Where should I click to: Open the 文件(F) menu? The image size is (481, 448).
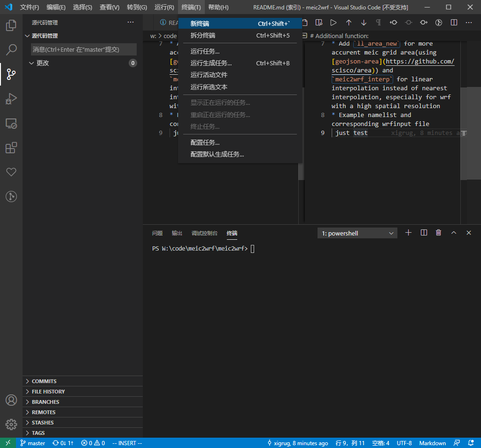pos(30,7)
